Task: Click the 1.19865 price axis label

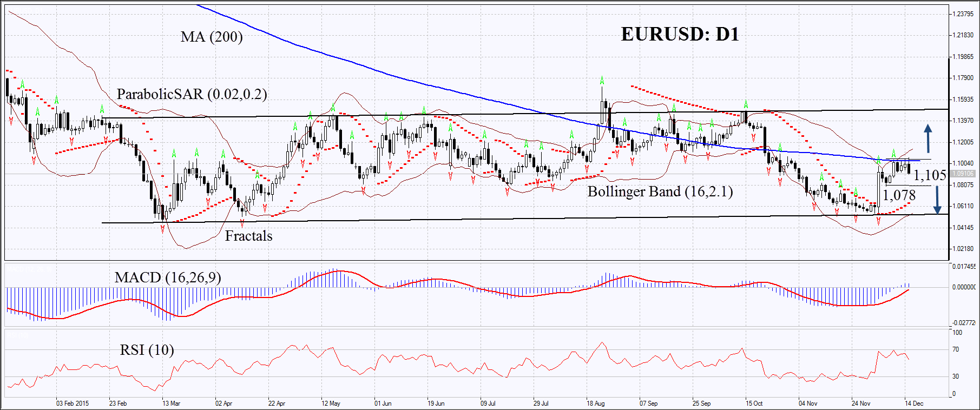Action: point(963,57)
